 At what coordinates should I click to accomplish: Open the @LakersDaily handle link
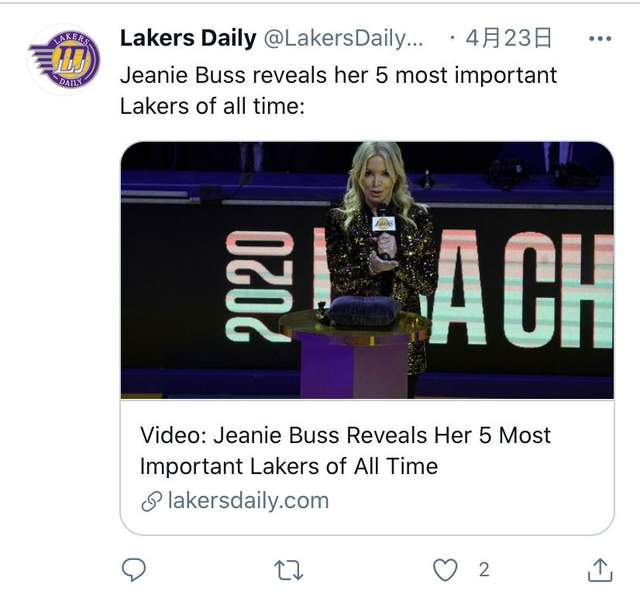(x=344, y=39)
